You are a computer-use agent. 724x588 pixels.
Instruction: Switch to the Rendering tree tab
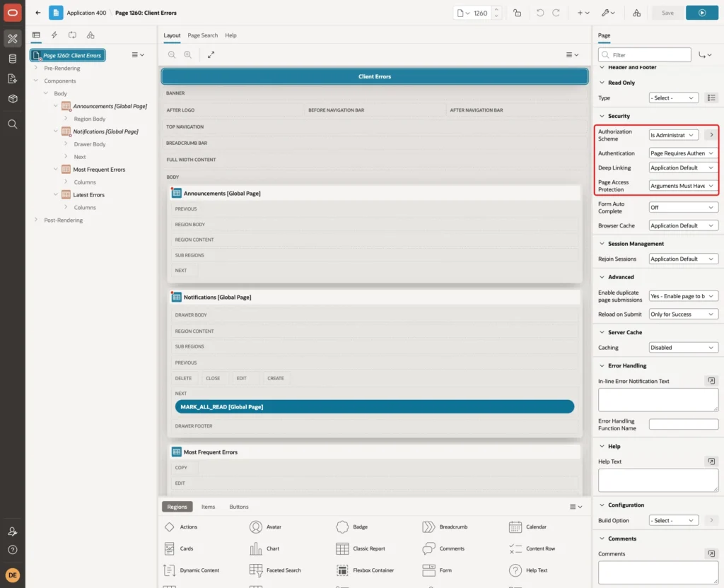coord(36,35)
